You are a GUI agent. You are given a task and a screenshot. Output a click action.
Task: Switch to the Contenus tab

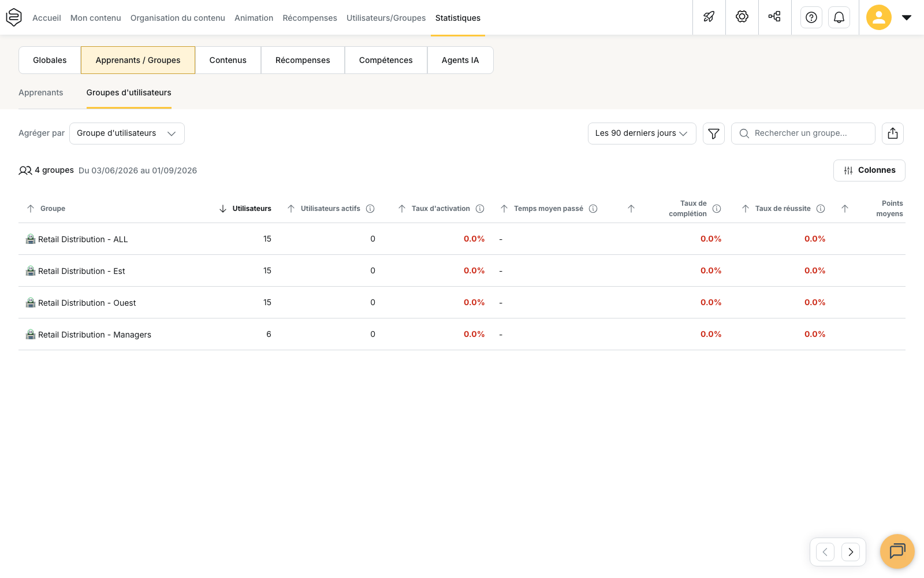point(228,60)
